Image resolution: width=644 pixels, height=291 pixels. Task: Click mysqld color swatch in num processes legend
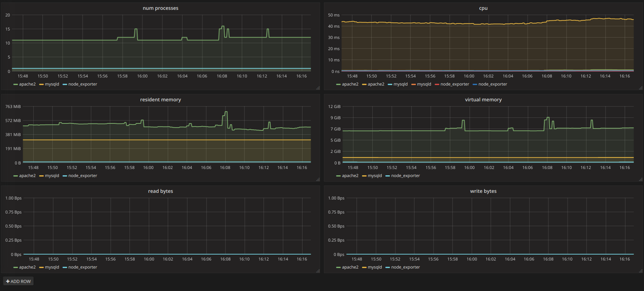pyautogui.click(x=41, y=84)
